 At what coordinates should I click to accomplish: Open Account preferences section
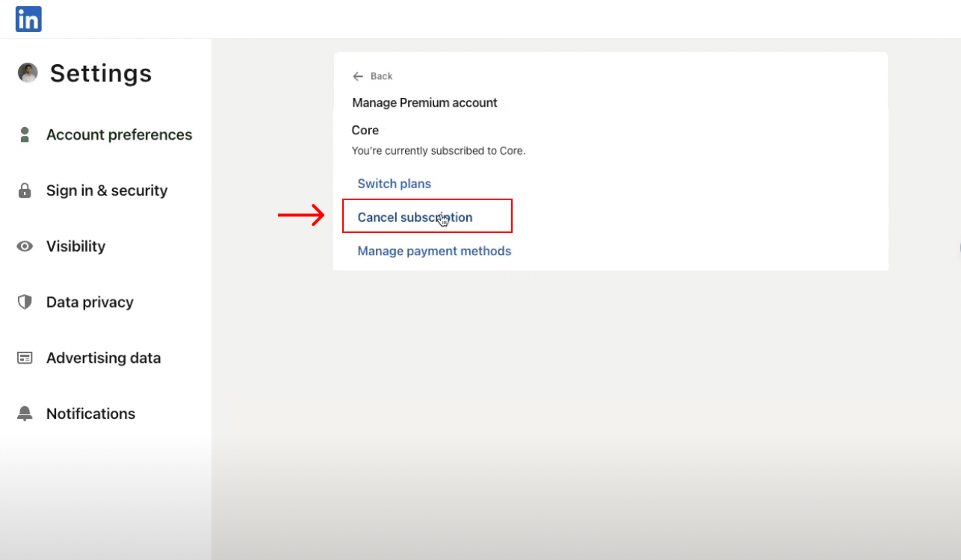(120, 135)
